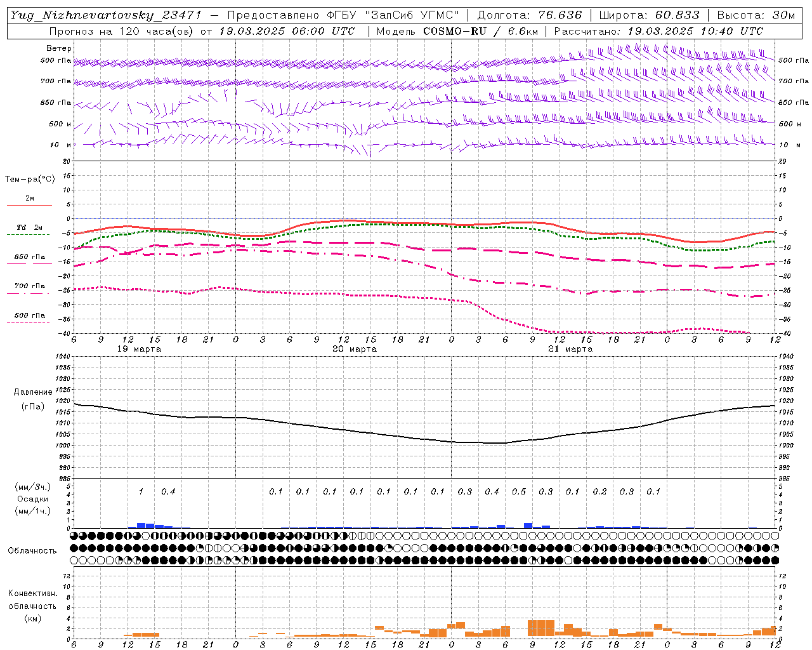812x650 pixels.
Task: Click the 'Модель COSMO-RU / 6.6км' text
Action: pos(457,31)
